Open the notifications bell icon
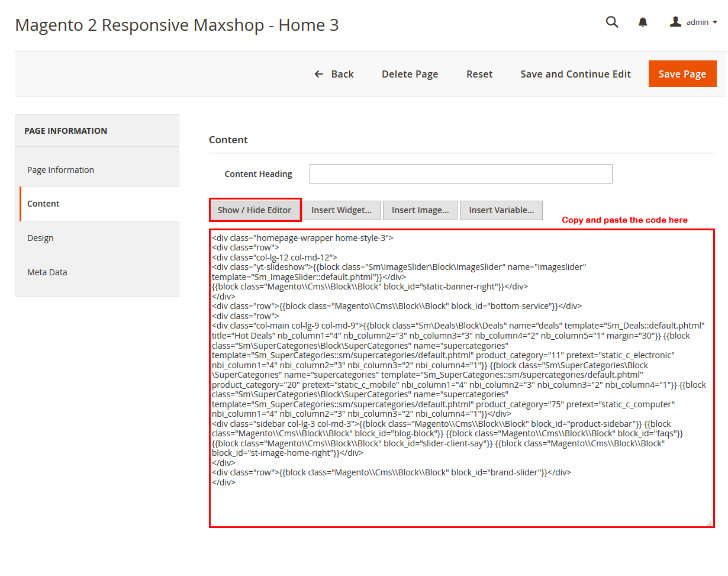This screenshot has width=728, height=576. tap(643, 22)
